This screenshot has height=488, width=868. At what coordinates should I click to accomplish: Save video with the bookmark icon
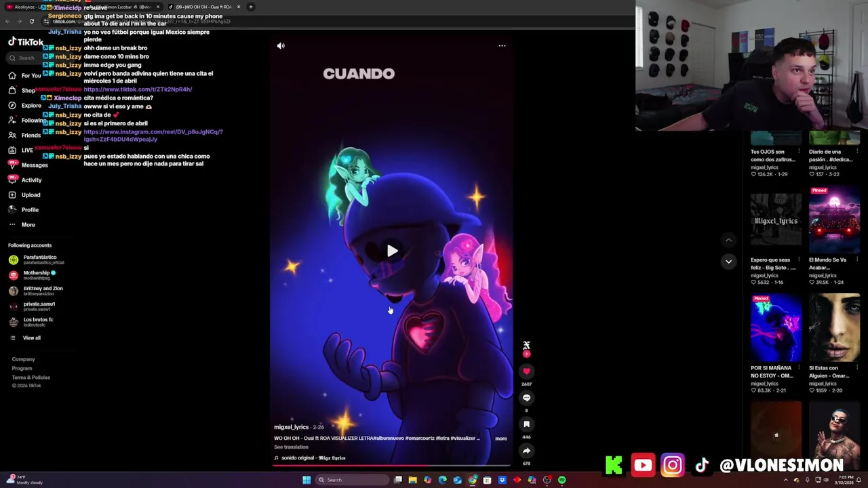[526, 424]
